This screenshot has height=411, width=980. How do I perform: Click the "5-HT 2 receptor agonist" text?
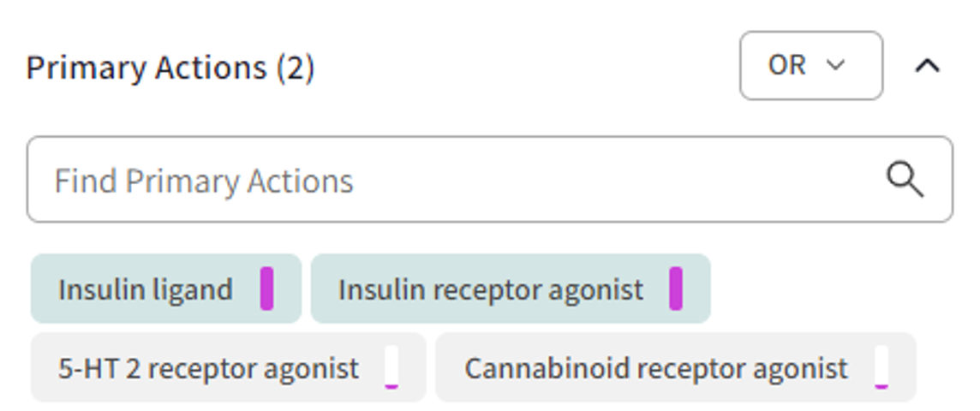tap(208, 369)
